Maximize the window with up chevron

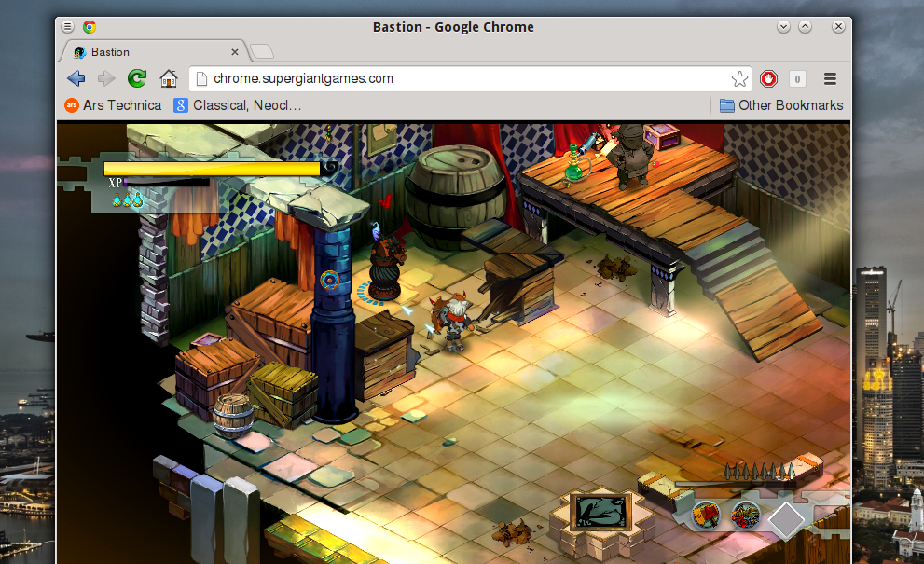(805, 26)
